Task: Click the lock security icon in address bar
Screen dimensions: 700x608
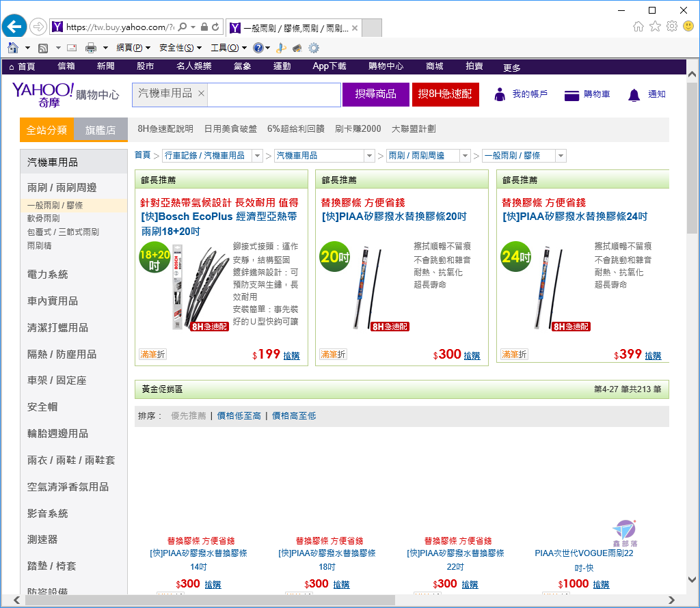Action: 204,27
